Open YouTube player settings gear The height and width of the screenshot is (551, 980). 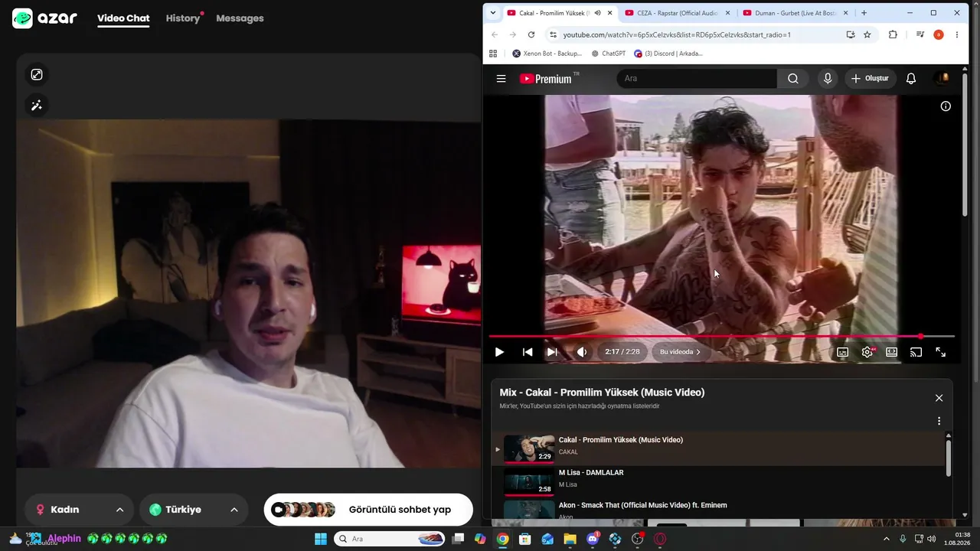tap(867, 352)
